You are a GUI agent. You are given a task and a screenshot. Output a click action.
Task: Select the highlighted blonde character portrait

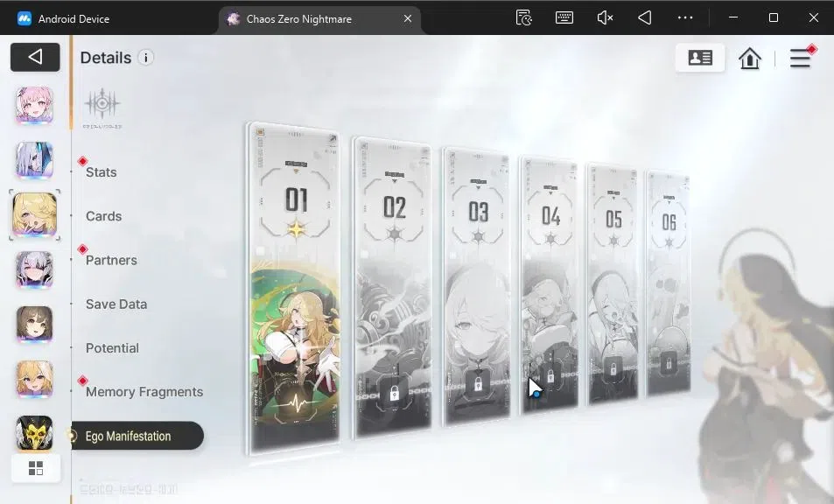[35, 214]
